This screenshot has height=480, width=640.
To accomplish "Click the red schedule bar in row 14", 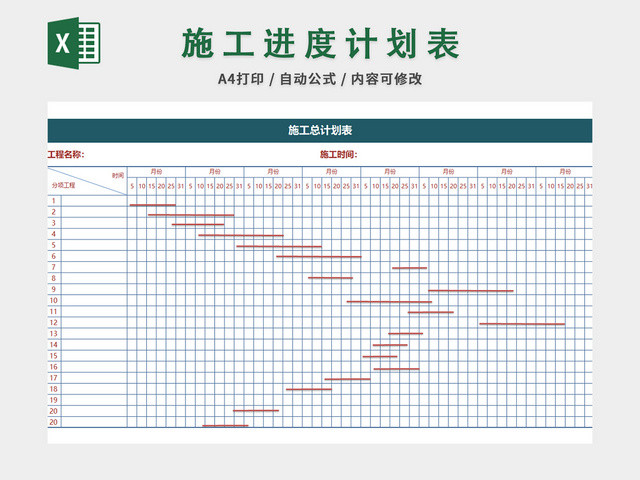I will click(x=390, y=345).
